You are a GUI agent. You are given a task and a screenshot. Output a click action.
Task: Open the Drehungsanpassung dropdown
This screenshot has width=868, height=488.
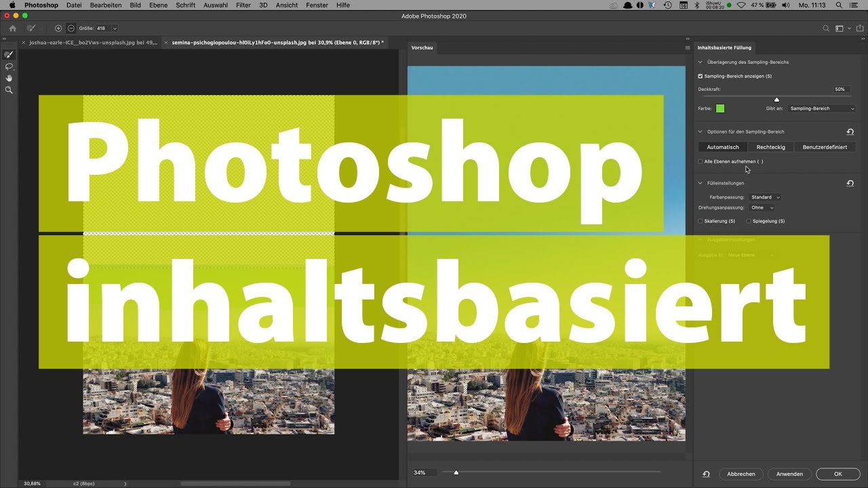762,207
